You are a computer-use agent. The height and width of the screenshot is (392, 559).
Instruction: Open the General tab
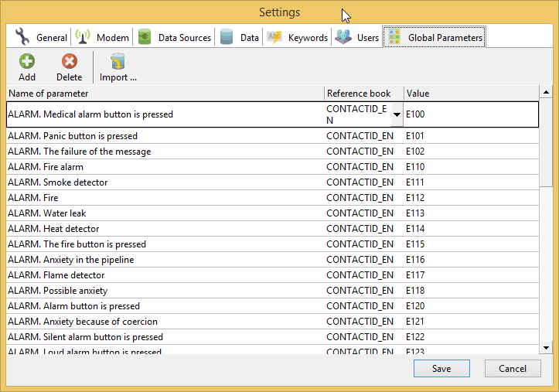pyautogui.click(x=41, y=37)
